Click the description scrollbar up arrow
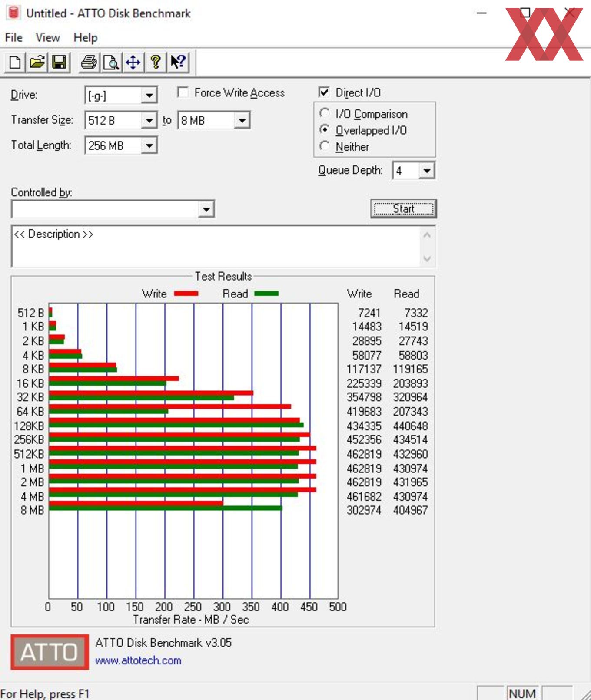The height and width of the screenshot is (700, 591). coord(427,235)
